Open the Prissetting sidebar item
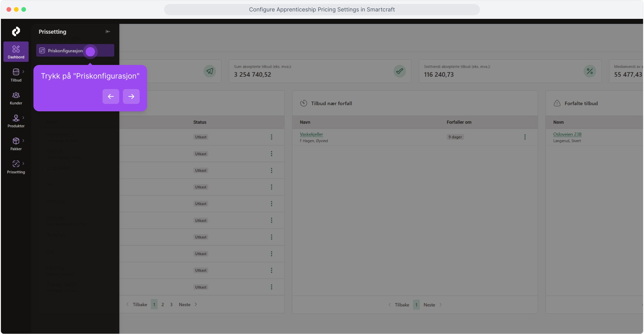 click(16, 167)
